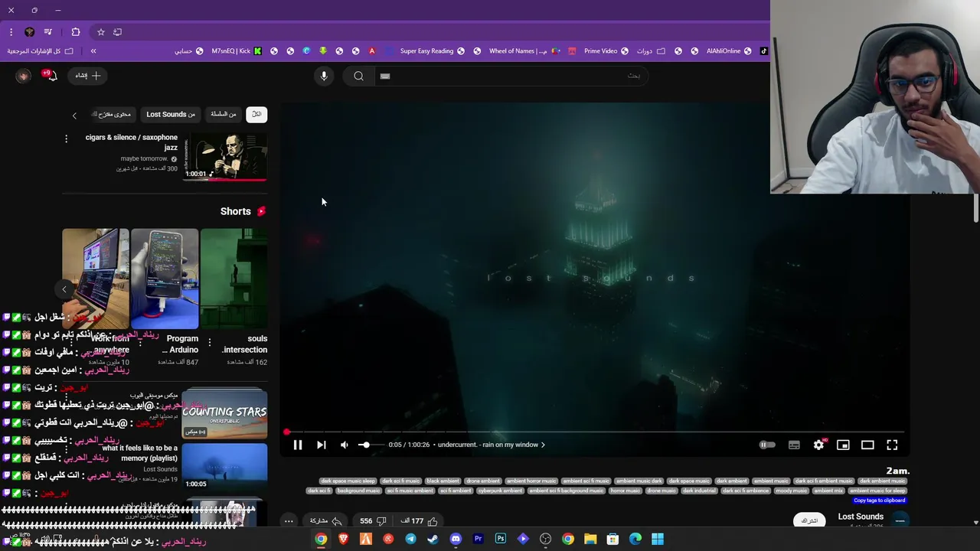Image resolution: width=980 pixels, height=551 pixels.
Task: Open 'Wheel of Names' bookmark
Action: coord(524,51)
